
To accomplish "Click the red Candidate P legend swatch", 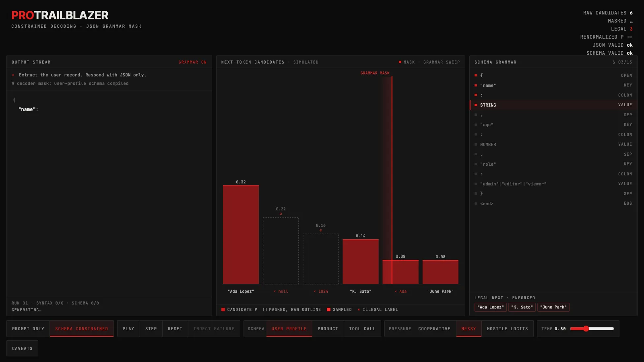I will pos(223,309).
